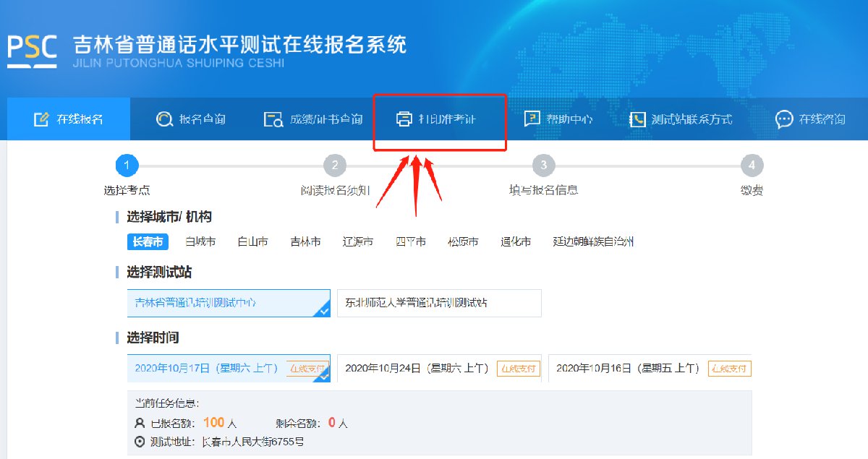Click the person icon beside 已报名额

pyautogui.click(x=140, y=423)
